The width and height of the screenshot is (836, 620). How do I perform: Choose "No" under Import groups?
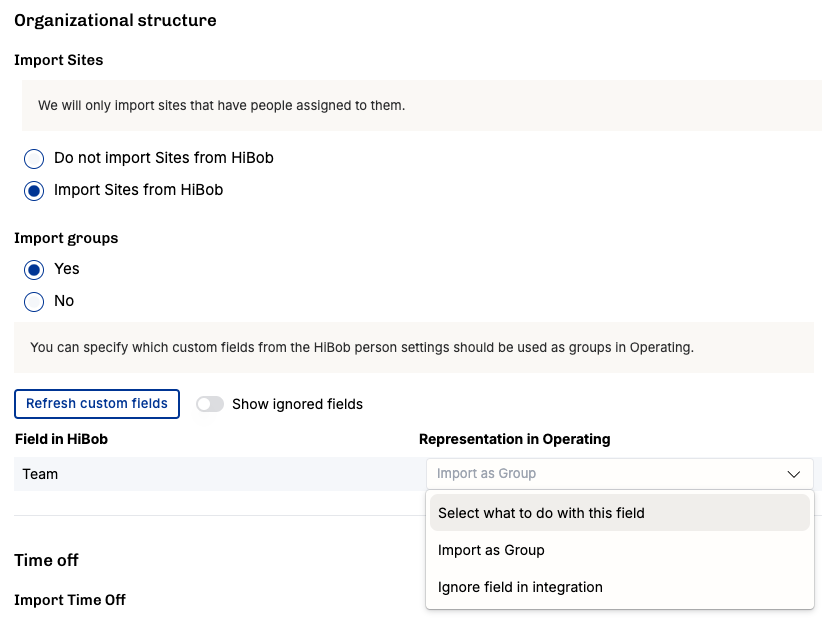(35, 301)
